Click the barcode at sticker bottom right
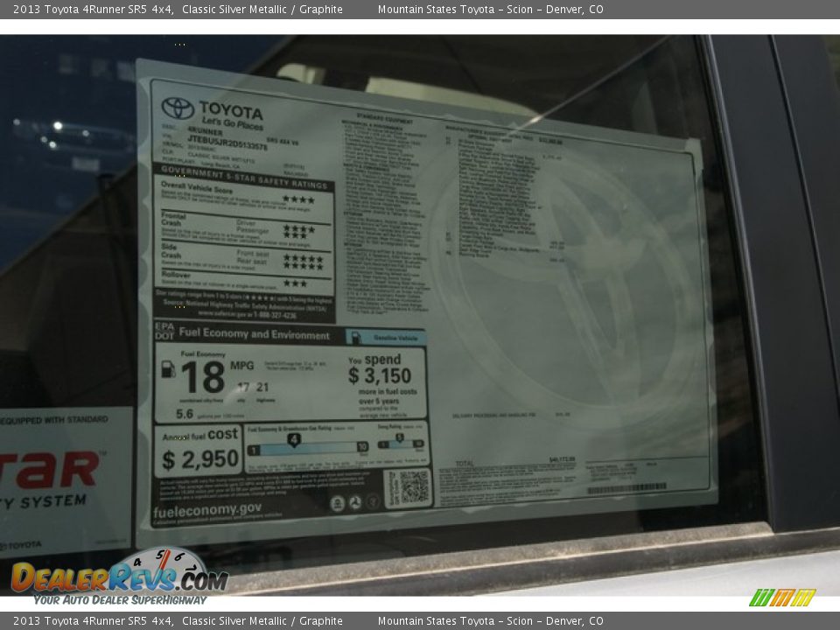 [627, 488]
